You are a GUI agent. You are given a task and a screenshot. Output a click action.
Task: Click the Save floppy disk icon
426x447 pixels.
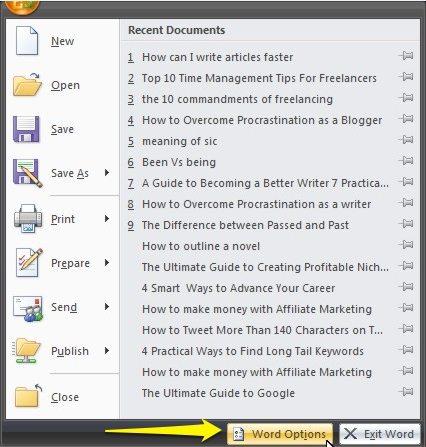(26, 129)
